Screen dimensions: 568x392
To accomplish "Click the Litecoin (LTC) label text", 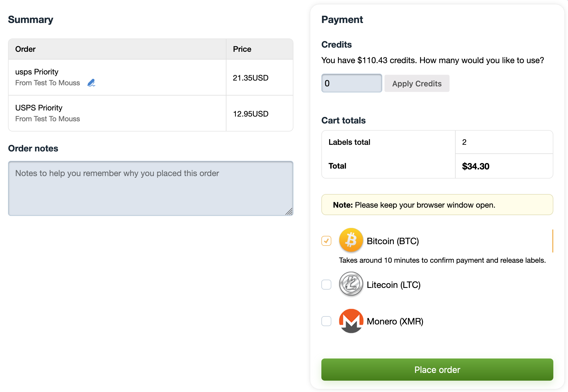I will point(393,285).
